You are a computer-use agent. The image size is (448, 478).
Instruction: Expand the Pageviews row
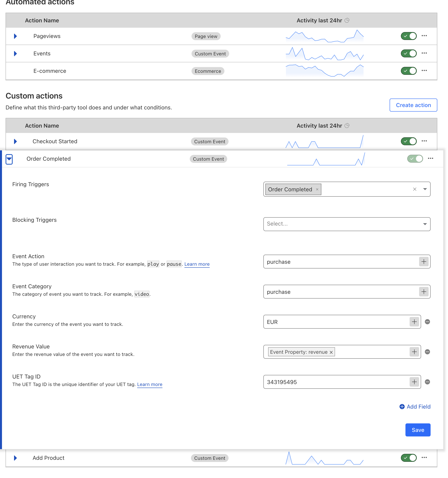tap(15, 36)
